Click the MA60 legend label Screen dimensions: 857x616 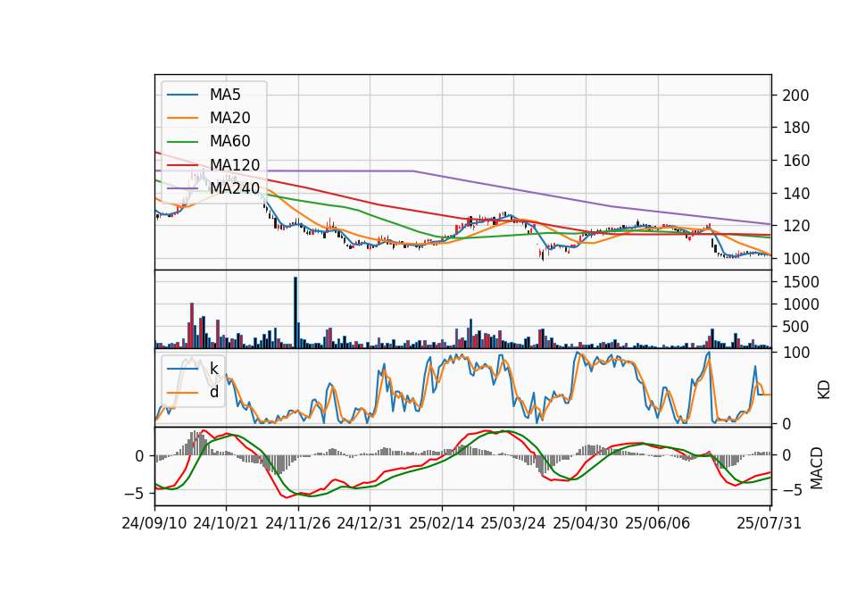[x=229, y=142]
